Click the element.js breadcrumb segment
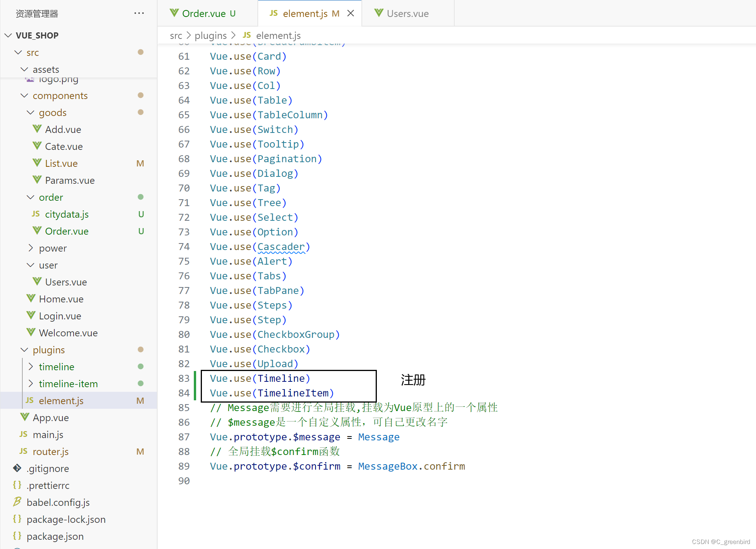 point(278,35)
